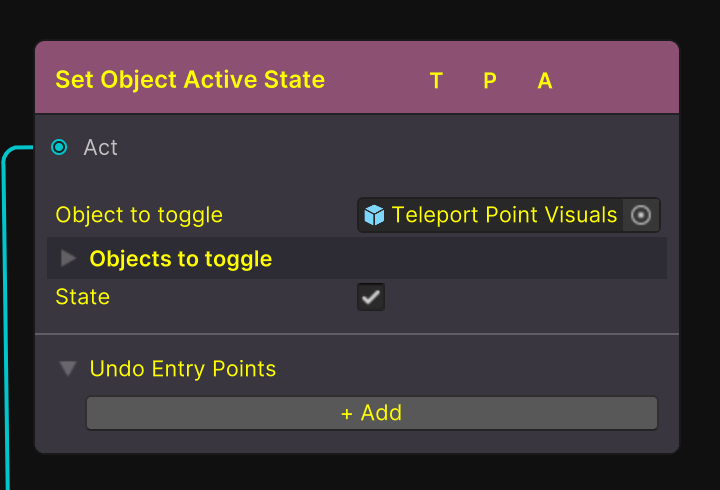Select the cyan connection wire
This screenshot has width=720, height=490.
pos(8,320)
